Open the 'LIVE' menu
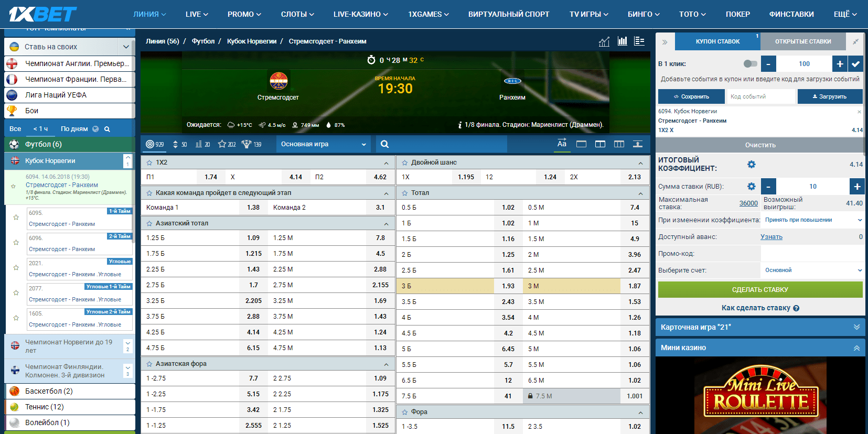The image size is (868, 434). pos(197,14)
